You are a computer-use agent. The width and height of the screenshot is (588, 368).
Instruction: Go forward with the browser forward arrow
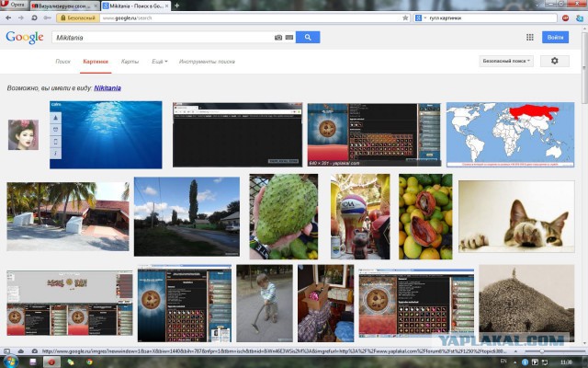[x=20, y=17]
